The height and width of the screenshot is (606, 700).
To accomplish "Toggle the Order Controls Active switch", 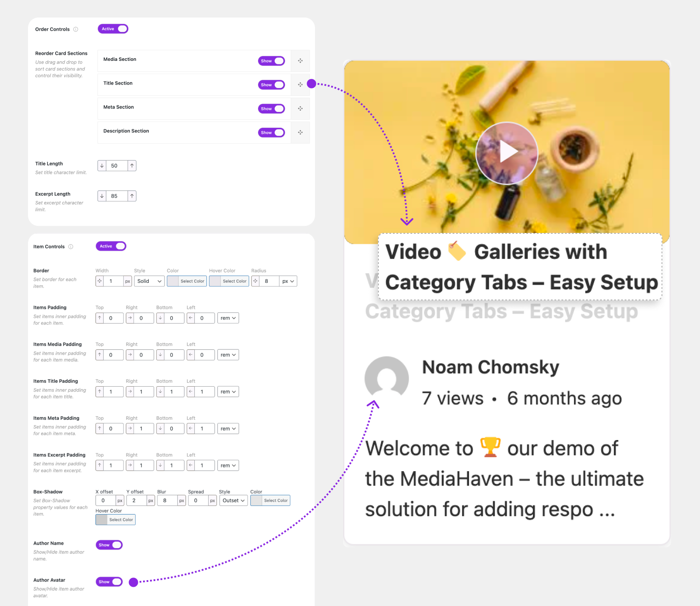I will [113, 29].
